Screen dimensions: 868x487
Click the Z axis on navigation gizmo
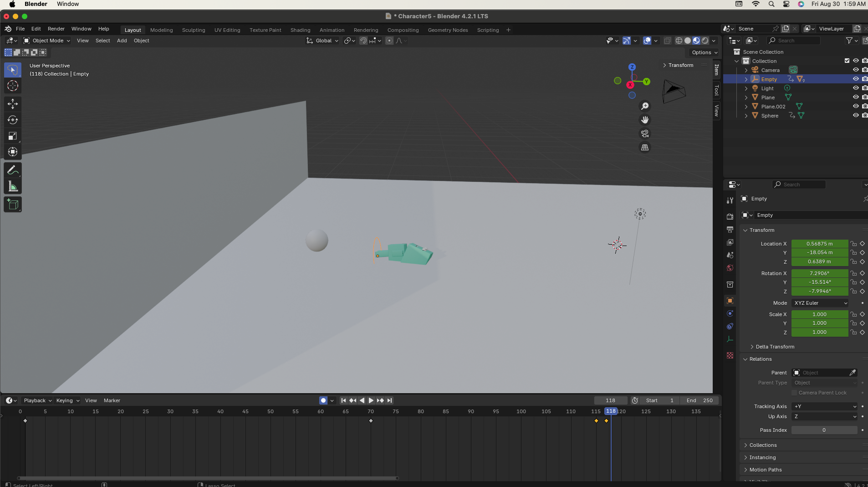(x=632, y=67)
